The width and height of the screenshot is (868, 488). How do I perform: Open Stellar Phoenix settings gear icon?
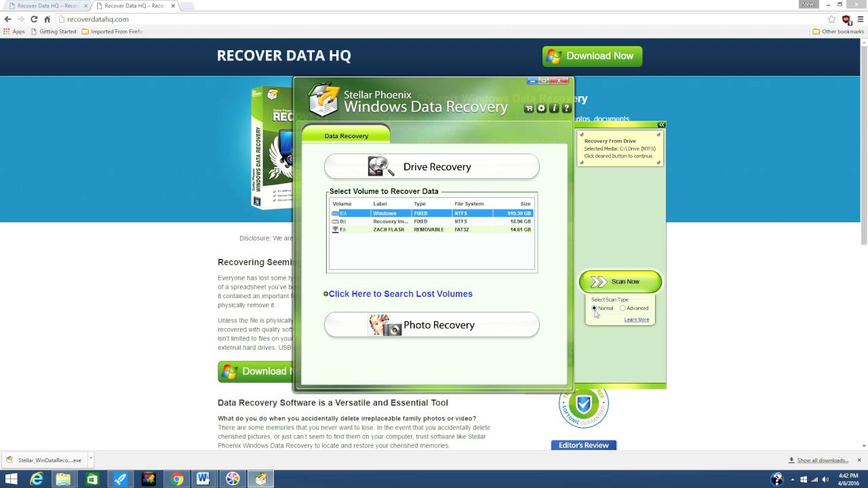541,108
